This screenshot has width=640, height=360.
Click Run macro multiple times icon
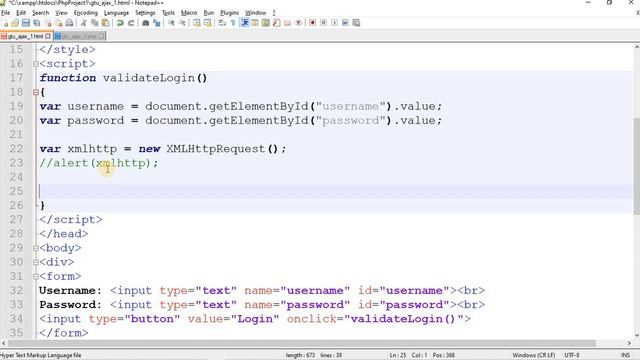(x=345, y=23)
